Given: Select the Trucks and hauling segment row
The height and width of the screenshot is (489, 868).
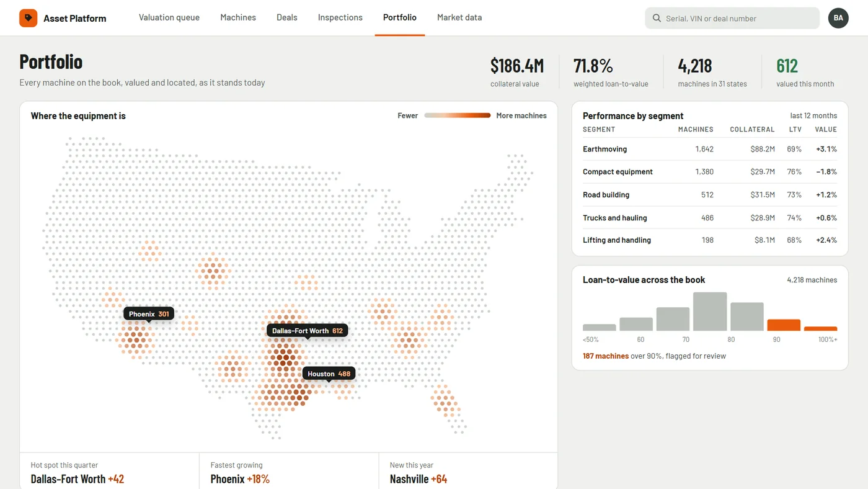Looking at the screenshot, I should click(x=710, y=218).
